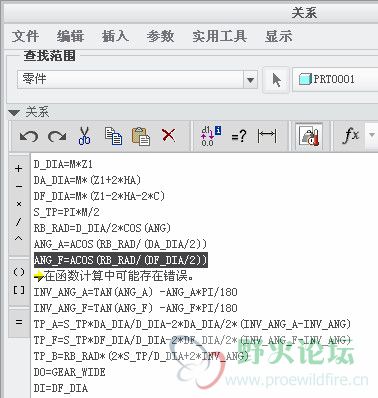The height and width of the screenshot is (398, 378).
Task: Paste from clipboard icon
Action: point(141,136)
